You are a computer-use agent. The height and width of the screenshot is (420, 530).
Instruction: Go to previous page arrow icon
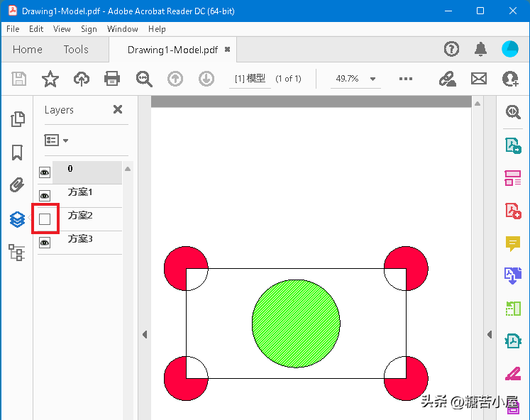[x=175, y=79]
